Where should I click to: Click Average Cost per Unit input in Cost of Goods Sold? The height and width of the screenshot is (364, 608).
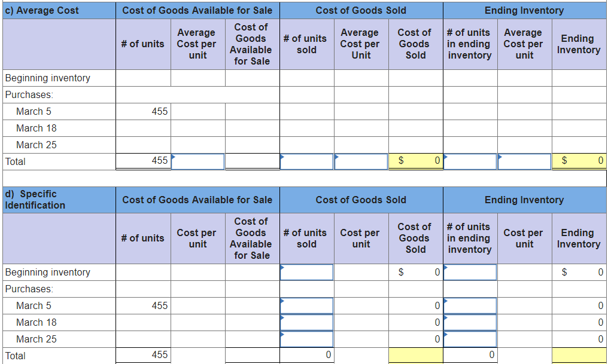click(x=361, y=161)
